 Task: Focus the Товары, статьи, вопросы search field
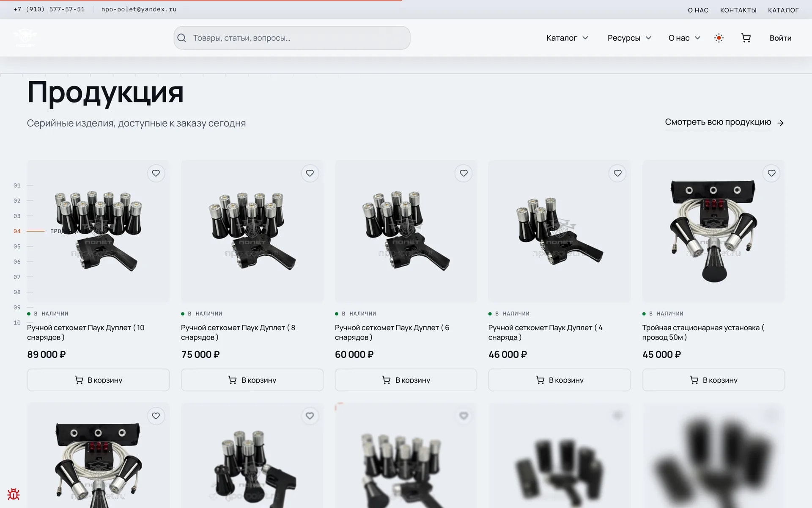coord(292,38)
